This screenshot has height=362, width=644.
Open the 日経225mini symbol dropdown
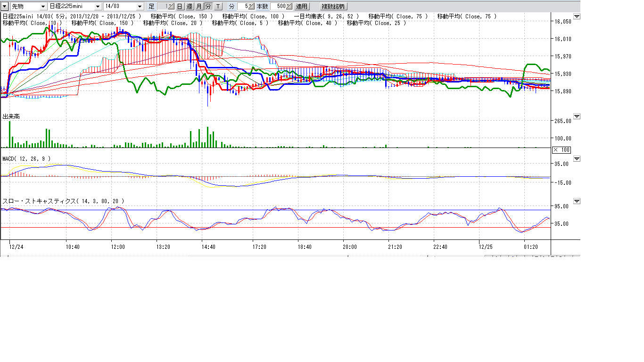tap(98, 7)
